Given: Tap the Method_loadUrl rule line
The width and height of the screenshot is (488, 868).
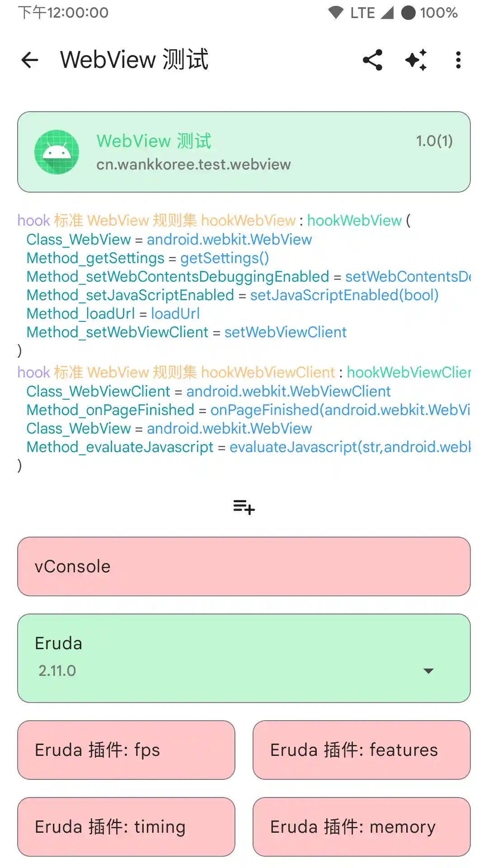Looking at the screenshot, I should [x=113, y=314].
